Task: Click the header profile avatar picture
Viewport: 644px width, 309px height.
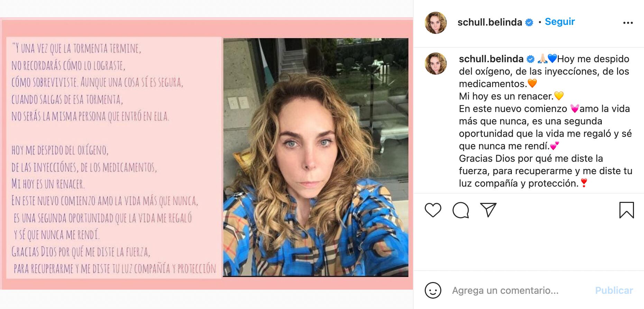Action: tap(436, 23)
